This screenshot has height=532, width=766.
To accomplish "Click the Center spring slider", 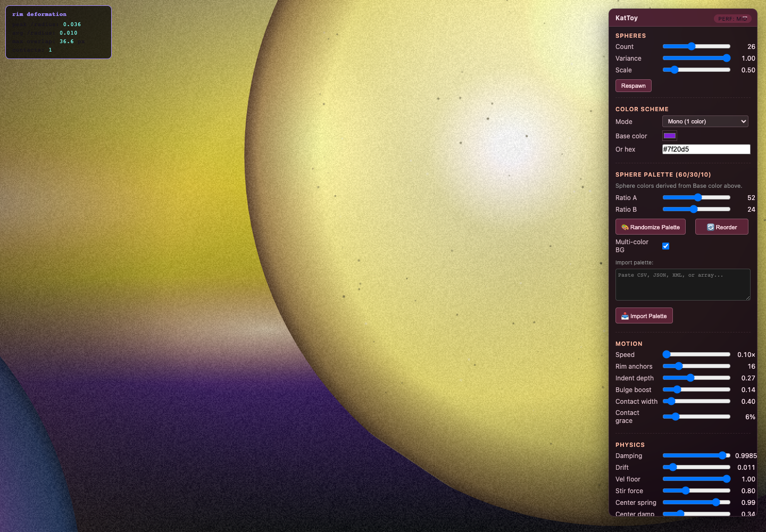I will (696, 502).
